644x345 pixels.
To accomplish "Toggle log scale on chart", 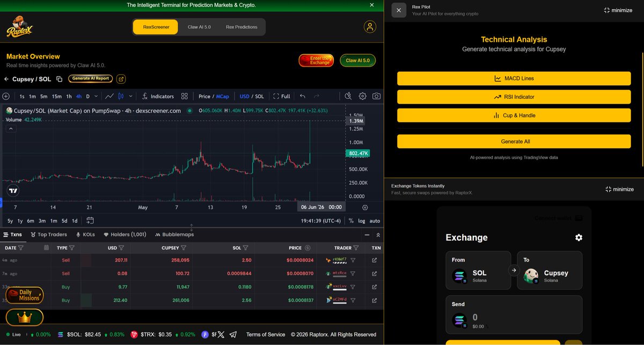I will coord(362,220).
